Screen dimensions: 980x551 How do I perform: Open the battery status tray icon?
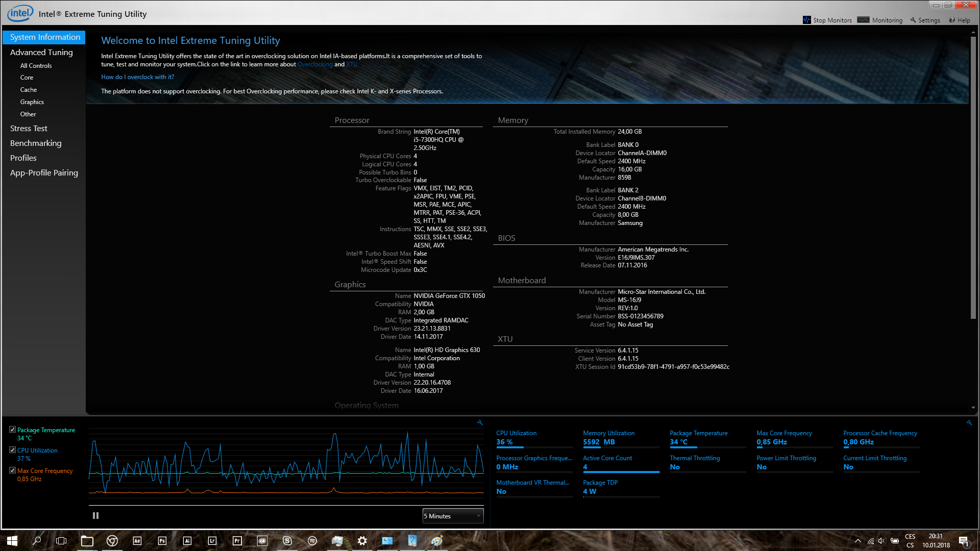click(x=895, y=541)
